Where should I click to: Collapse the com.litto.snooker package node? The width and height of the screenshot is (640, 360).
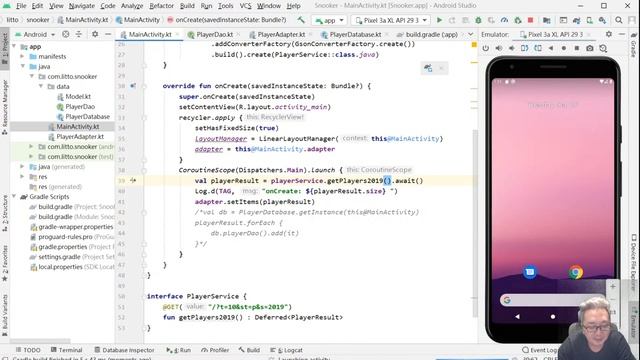[32, 76]
